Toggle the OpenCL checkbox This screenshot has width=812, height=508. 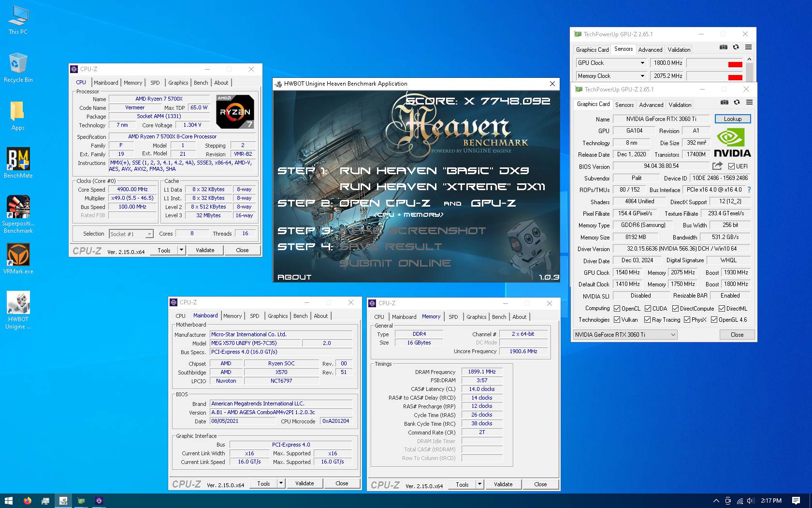pyautogui.click(x=617, y=308)
